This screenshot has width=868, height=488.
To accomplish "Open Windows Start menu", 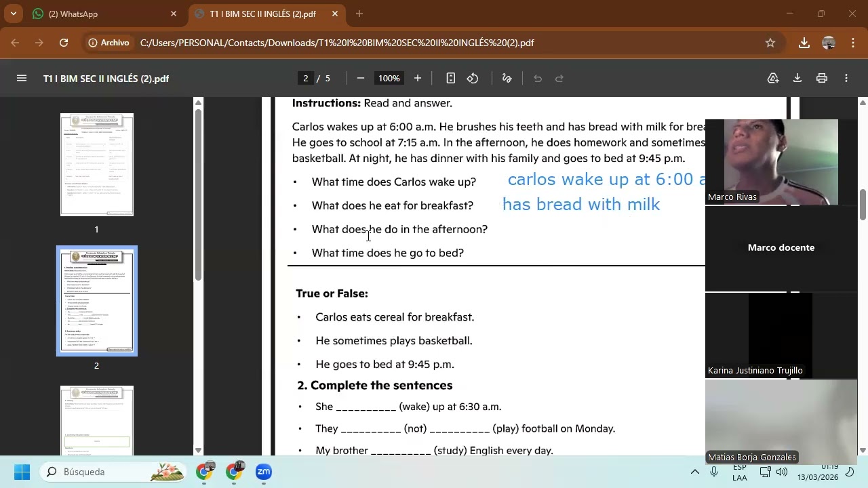I will coord(22,472).
